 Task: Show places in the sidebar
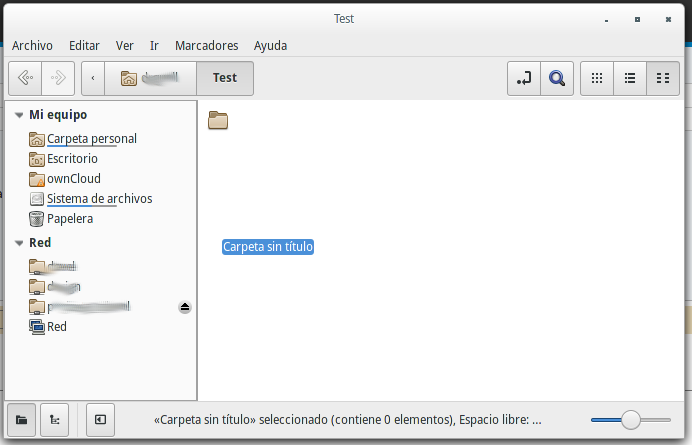coord(21,420)
